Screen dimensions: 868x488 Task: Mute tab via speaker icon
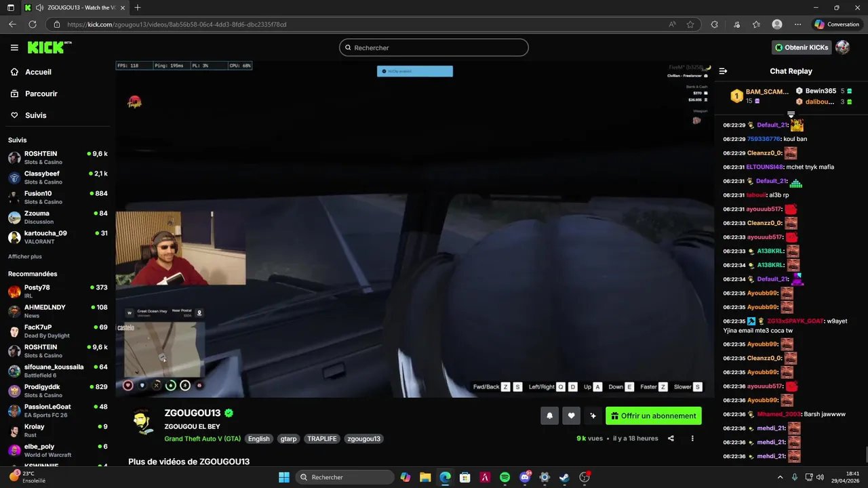(x=40, y=7)
